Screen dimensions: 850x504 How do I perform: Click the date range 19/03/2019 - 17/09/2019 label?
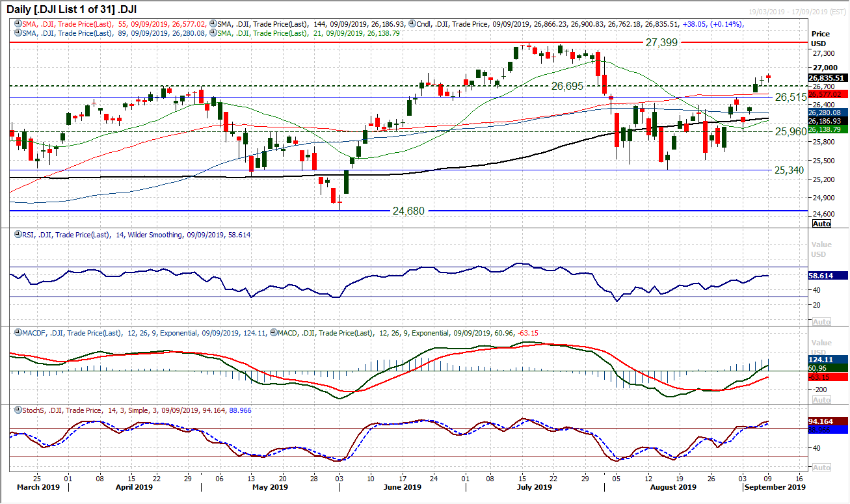(x=796, y=12)
